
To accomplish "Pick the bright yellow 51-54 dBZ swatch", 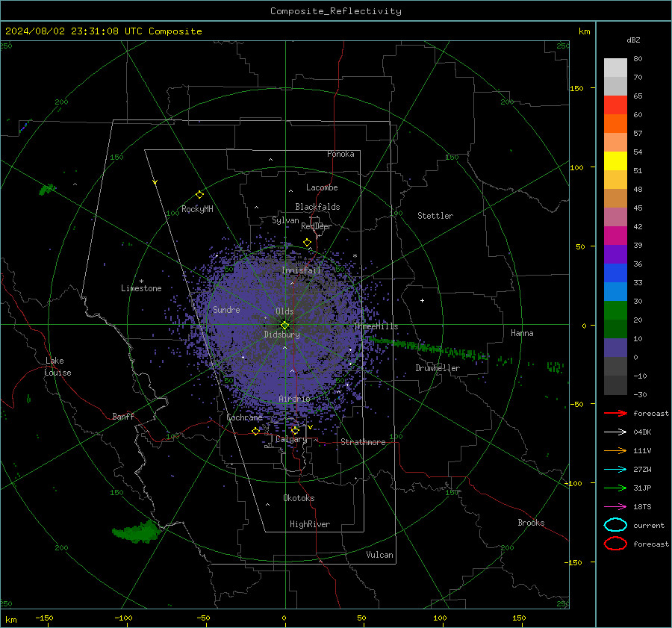I will tap(615, 161).
